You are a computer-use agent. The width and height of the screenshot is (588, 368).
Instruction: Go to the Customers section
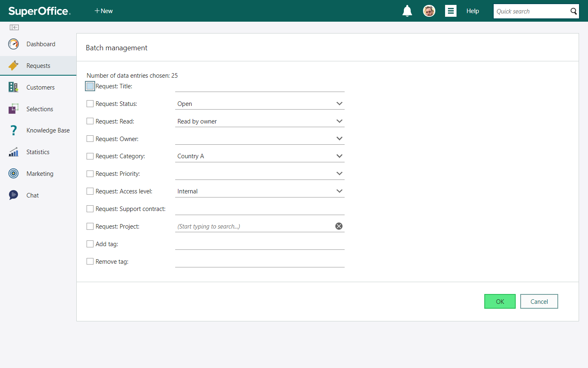pos(40,88)
